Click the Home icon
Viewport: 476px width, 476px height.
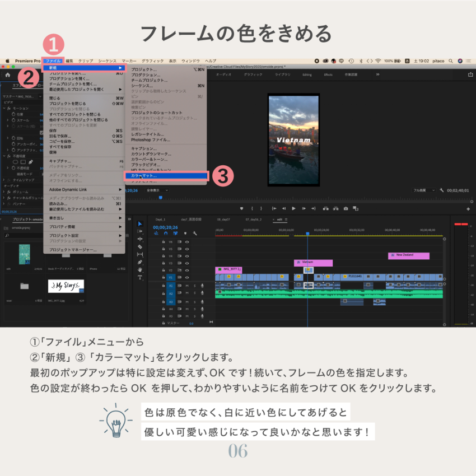8,75
